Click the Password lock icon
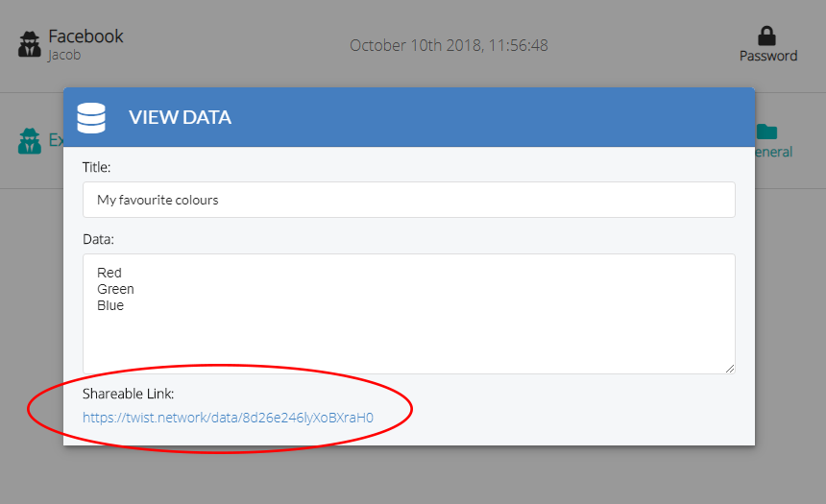 point(766,36)
